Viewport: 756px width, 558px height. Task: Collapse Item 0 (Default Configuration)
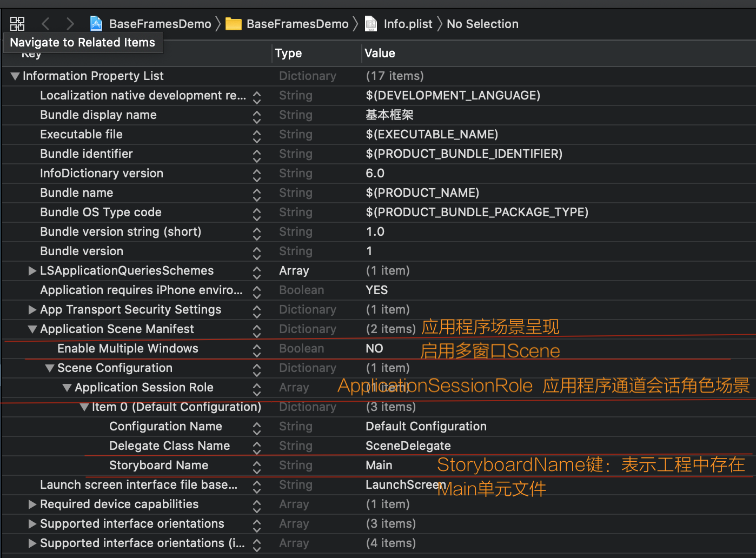pyautogui.click(x=84, y=407)
